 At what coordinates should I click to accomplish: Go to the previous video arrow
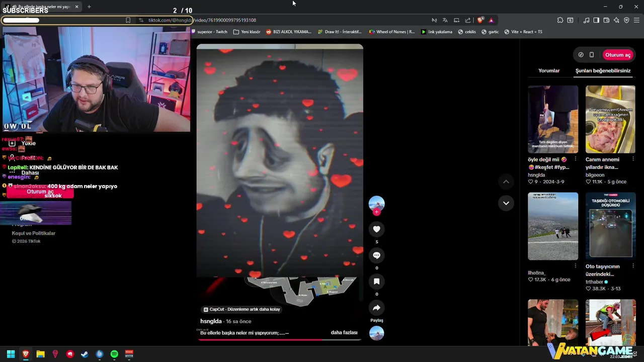point(506,182)
